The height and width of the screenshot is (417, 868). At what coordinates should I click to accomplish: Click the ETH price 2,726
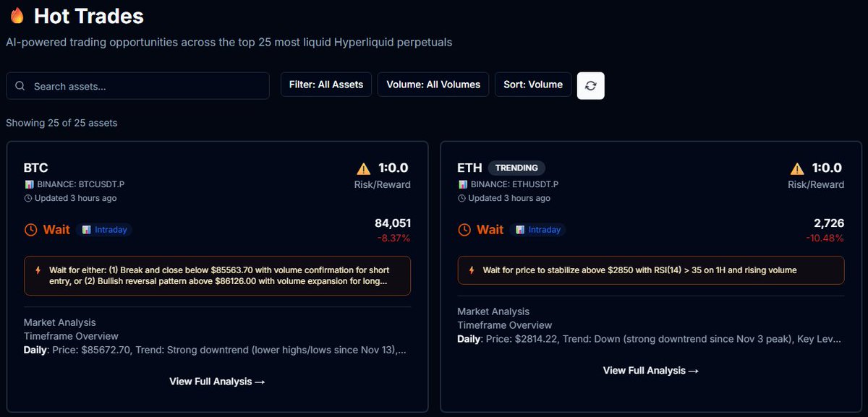point(829,223)
